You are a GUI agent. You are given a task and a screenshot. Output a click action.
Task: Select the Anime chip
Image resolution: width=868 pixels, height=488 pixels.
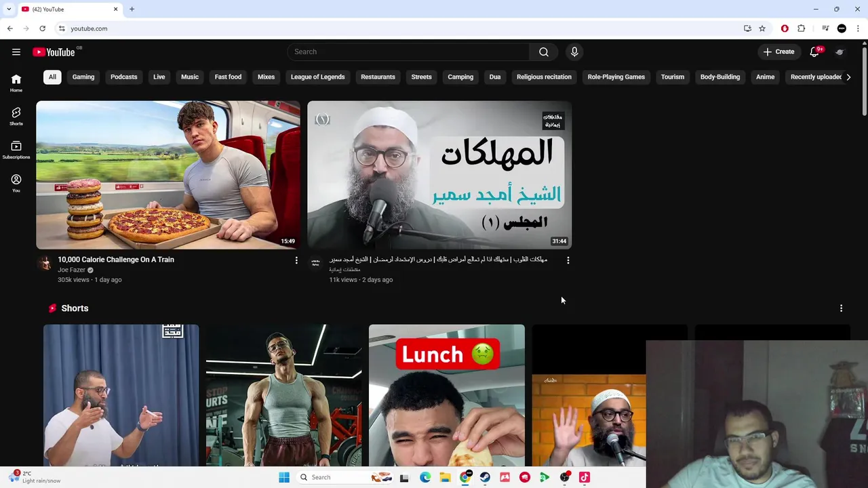[x=765, y=77]
